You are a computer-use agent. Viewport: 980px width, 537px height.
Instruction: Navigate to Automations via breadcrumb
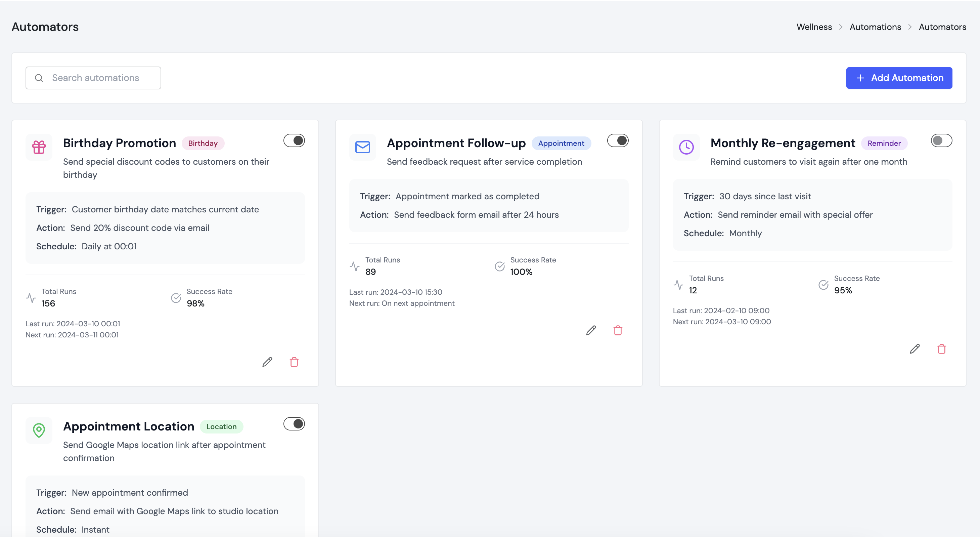875,27
